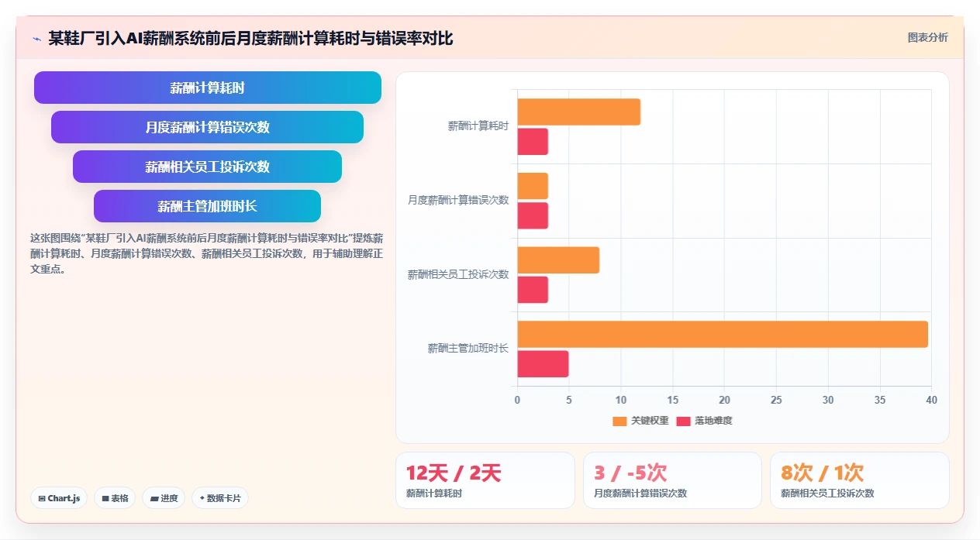Select the 薪酬计算耗时 funnel bar
Viewport: 980px width, 540px height.
click(208, 88)
